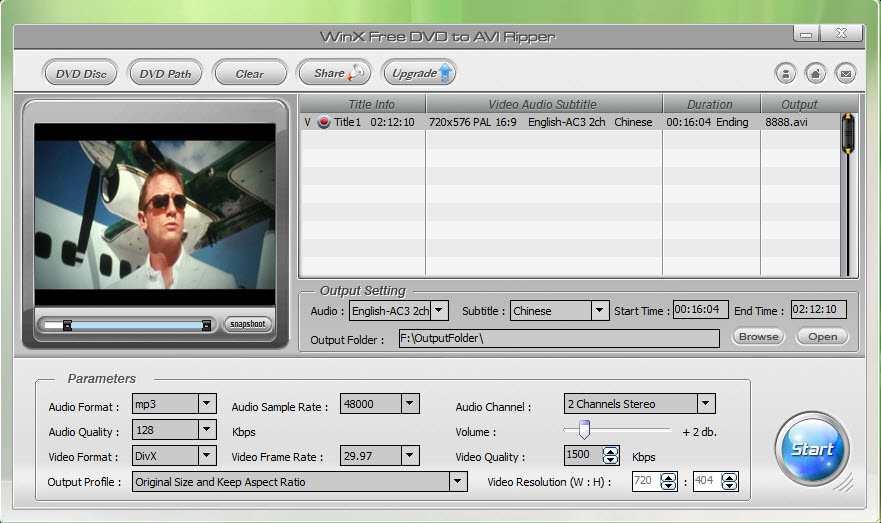The width and height of the screenshot is (881, 523).
Task: Click the trim end marker on preview bar
Action: [x=206, y=325]
